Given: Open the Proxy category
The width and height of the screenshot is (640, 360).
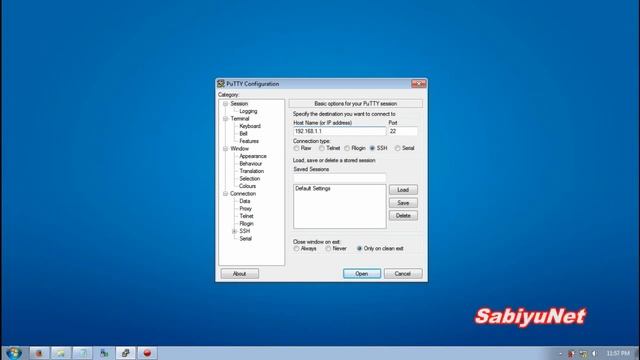Looking at the screenshot, I should 245,209.
